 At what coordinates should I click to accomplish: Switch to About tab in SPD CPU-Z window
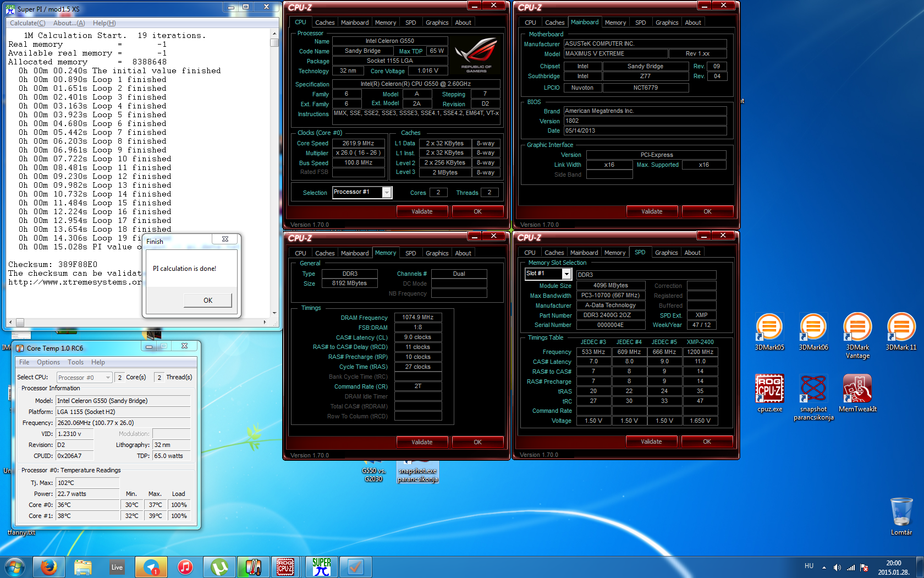(x=692, y=253)
